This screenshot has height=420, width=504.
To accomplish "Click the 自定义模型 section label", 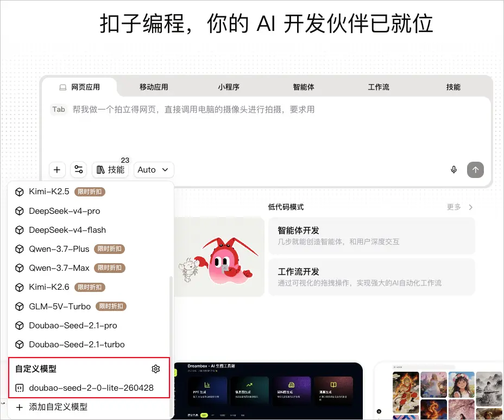I will click(36, 369).
